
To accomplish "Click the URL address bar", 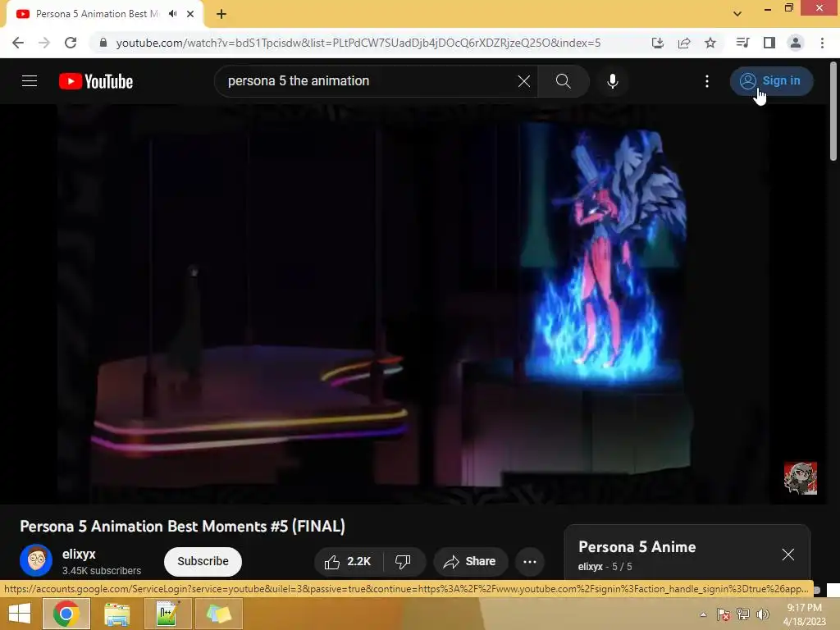I will [358, 43].
